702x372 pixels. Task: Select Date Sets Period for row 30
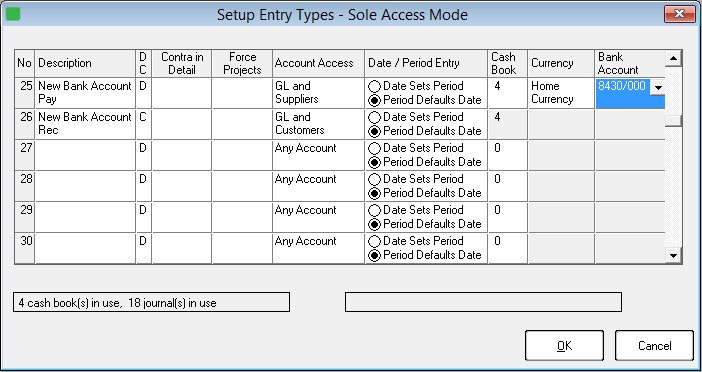[374, 241]
